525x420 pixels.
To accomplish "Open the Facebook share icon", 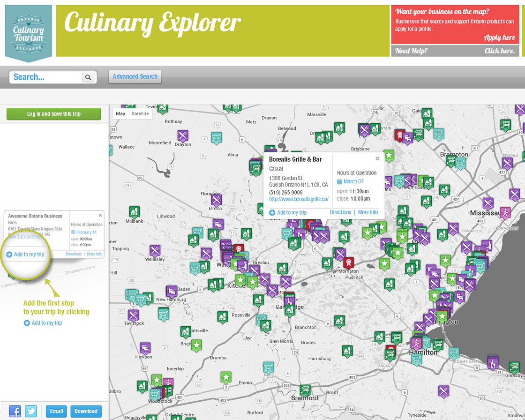I will (15, 411).
